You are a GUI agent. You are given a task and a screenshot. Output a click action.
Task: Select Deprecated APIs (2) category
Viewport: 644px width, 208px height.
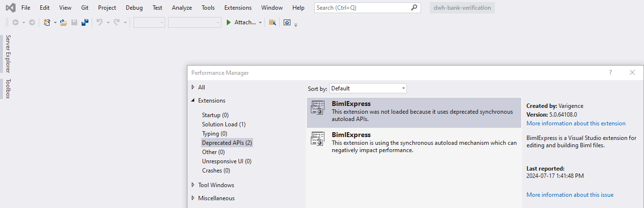pyautogui.click(x=227, y=143)
